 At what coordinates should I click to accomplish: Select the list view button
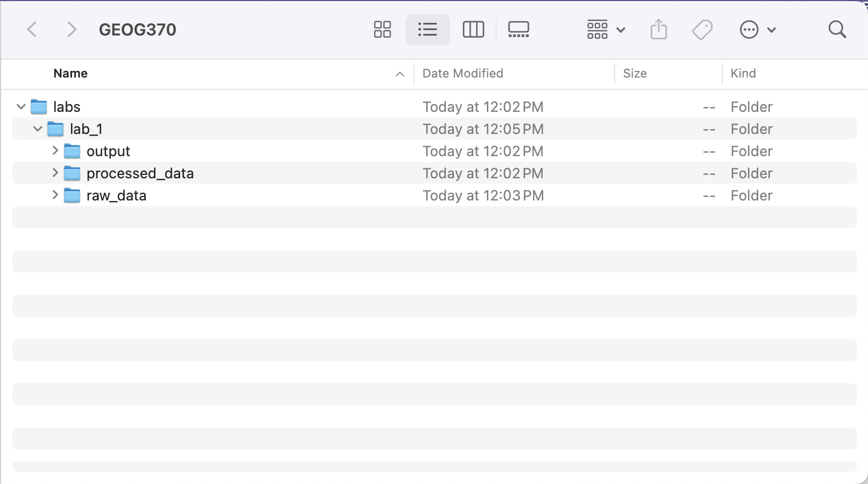pyautogui.click(x=427, y=29)
